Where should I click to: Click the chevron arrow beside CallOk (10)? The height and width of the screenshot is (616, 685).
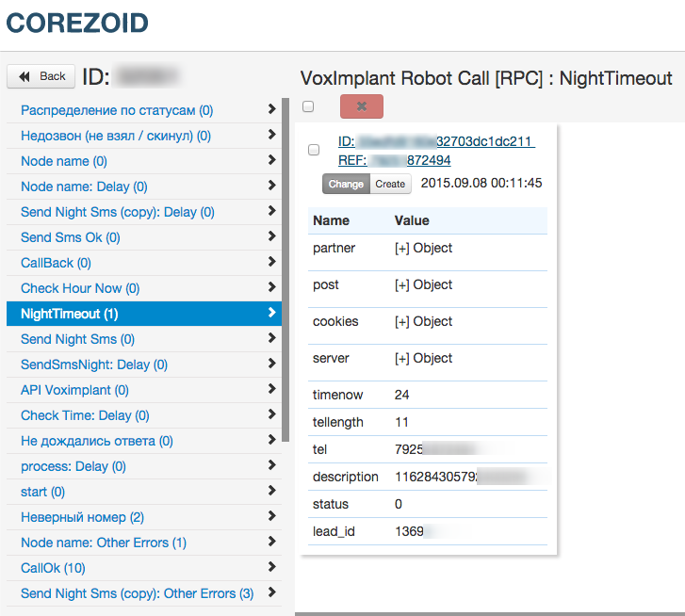pyautogui.click(x=271, y=568)
